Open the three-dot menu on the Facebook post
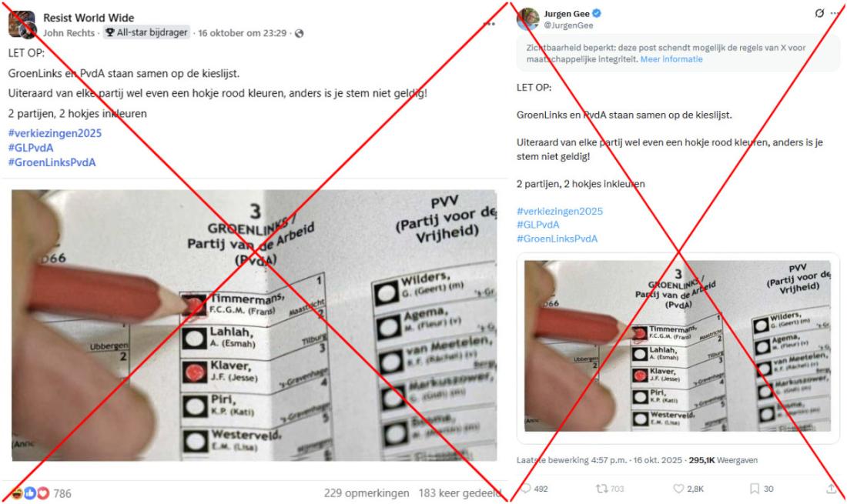The height and width of the screenshot is (504, 847). click(490, 24)
